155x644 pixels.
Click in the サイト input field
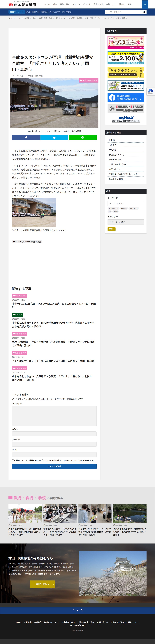[x=54, y=455]
